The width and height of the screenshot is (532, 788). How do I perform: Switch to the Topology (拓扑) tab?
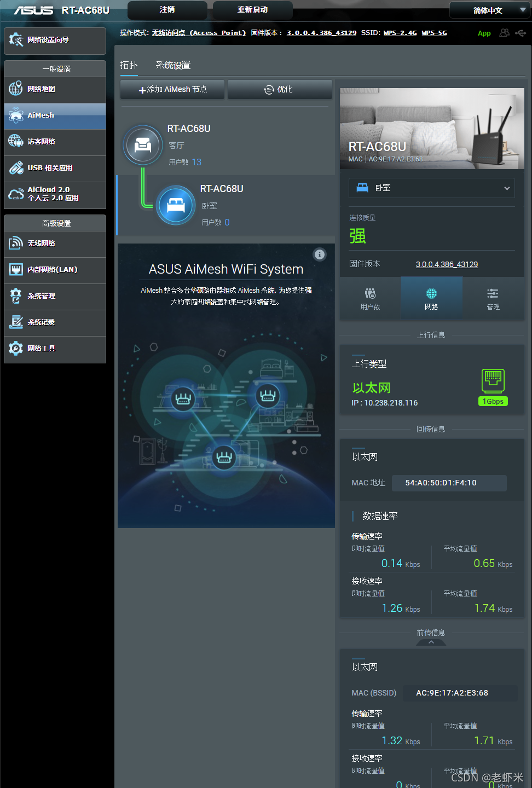(129, 65)
